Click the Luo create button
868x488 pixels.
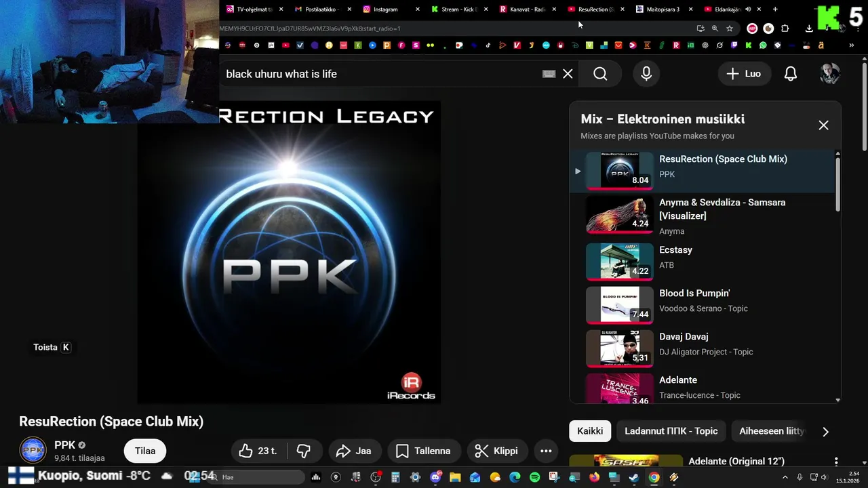[744, 74]
